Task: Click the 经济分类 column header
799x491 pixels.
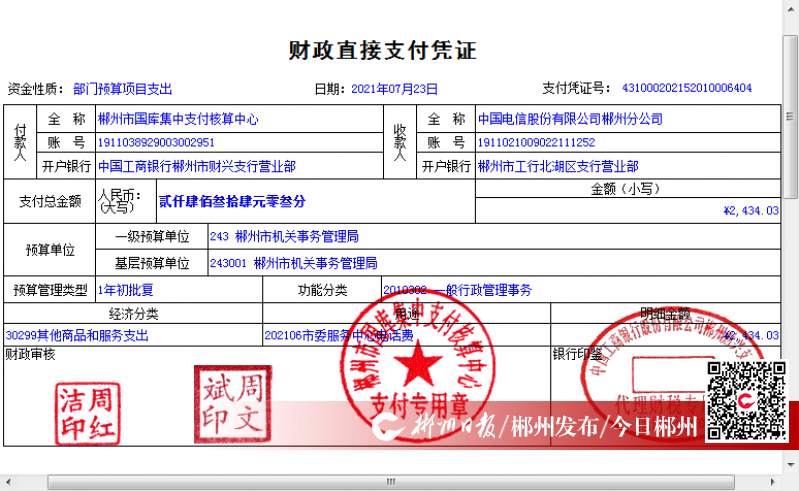Action: [134, 314]
